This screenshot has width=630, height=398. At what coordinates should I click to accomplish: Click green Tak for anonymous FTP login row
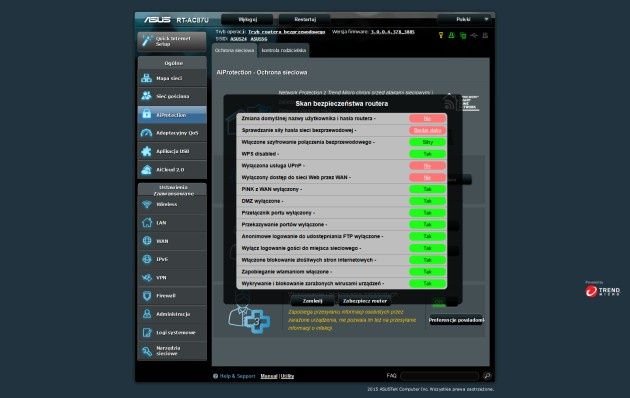(428, 236)
